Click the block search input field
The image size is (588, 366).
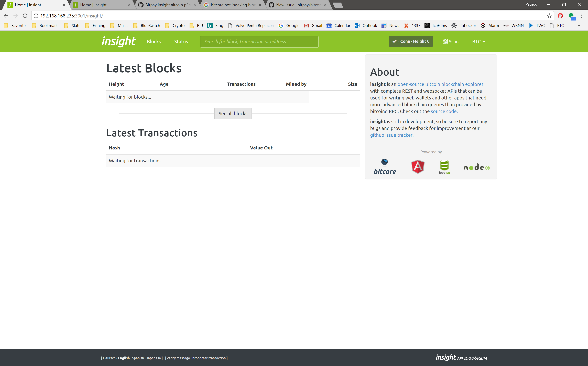click(259, 41)
